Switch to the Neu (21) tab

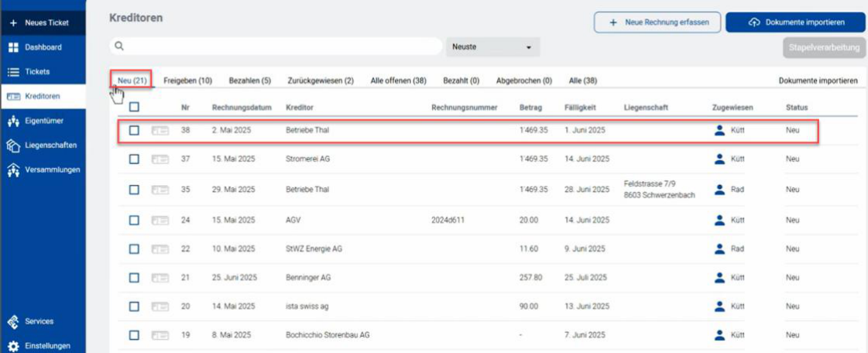pos(132,81)
